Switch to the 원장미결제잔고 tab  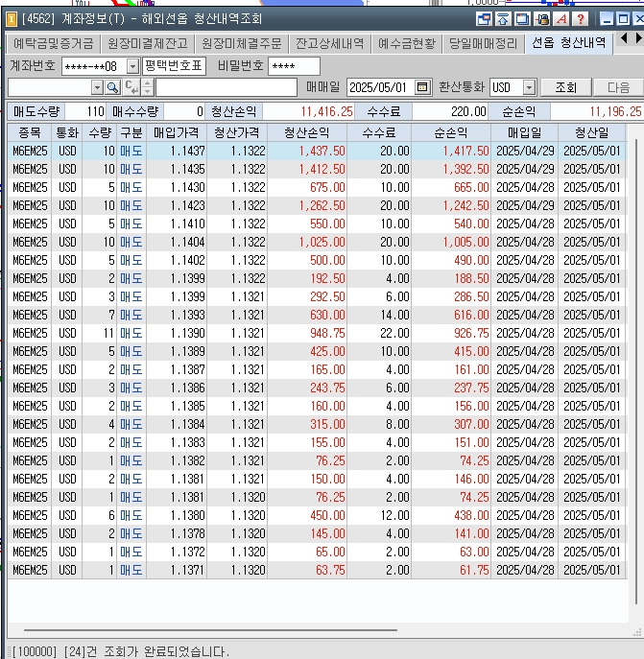pos(147,43)
